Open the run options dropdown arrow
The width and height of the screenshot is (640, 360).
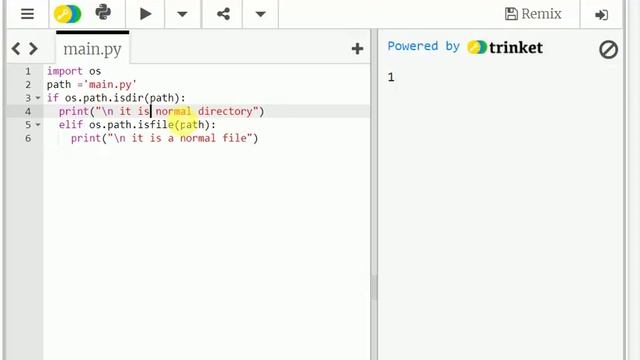pyautogui.click(x=182, y=14)
